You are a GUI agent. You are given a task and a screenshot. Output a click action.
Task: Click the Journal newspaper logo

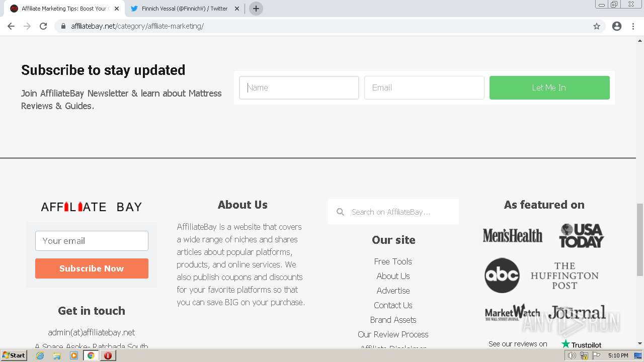(578, 312)
